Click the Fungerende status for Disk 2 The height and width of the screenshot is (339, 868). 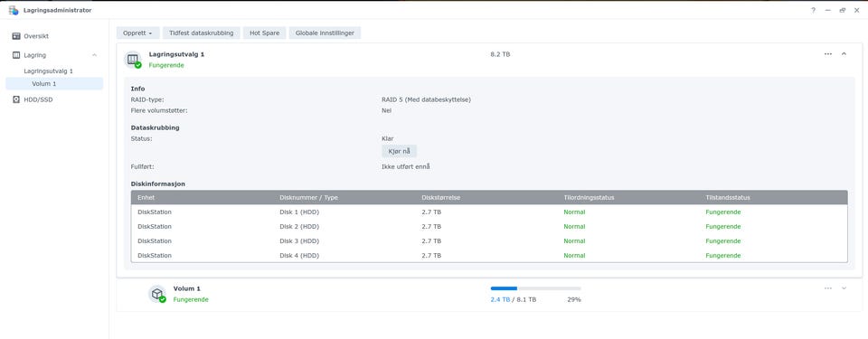click(x=723, y=227)
